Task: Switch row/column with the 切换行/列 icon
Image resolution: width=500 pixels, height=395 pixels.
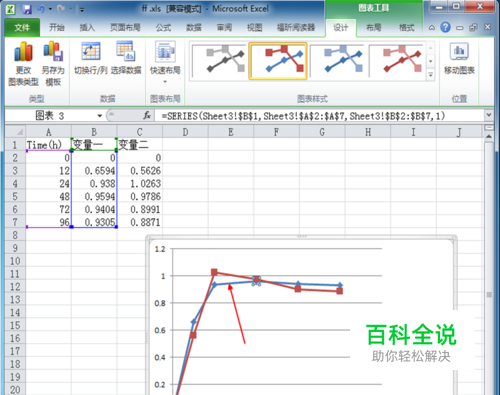Action: point(91,57)
